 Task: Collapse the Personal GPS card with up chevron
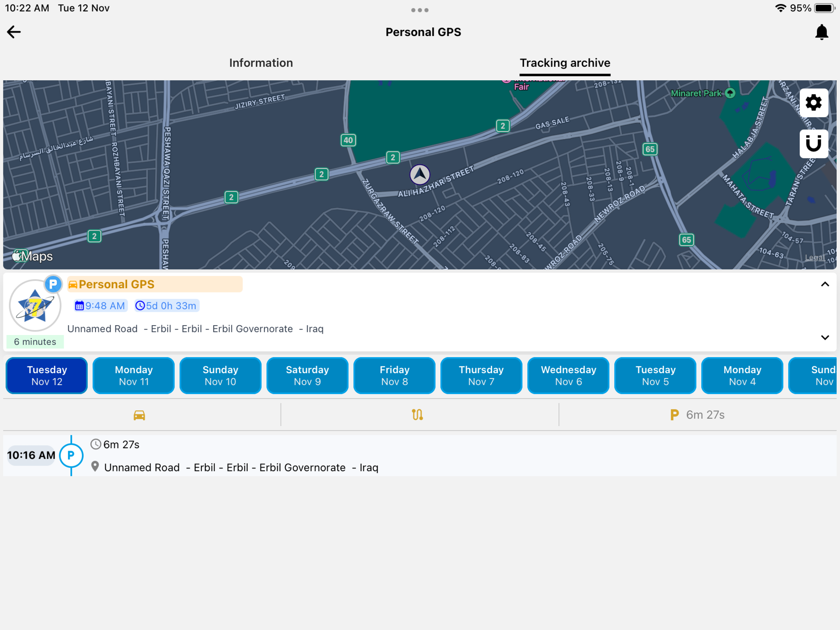click(x=825, y=284)
